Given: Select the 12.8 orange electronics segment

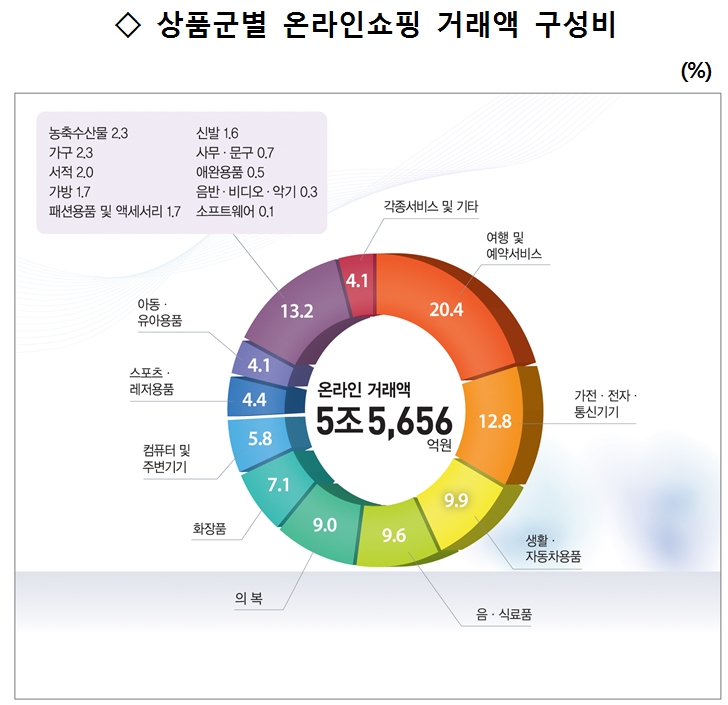Looking at the screenshot, I should click(495, 421).
